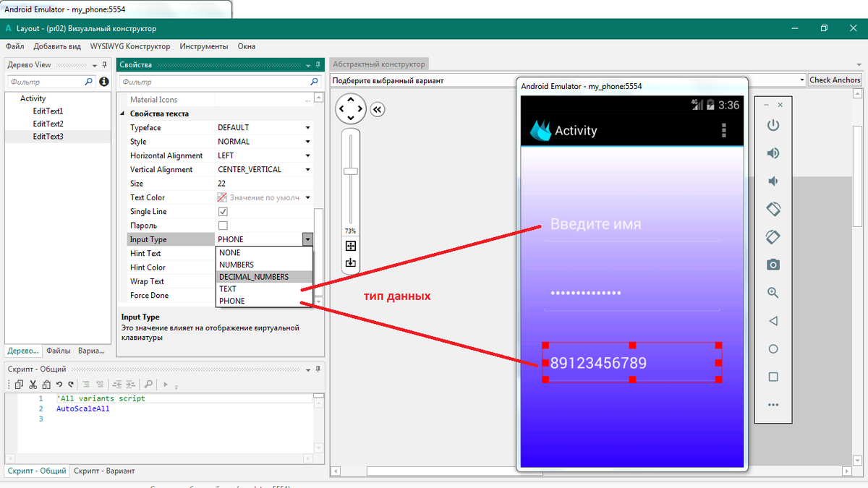Click emulator volume down icon

[773, 181]
